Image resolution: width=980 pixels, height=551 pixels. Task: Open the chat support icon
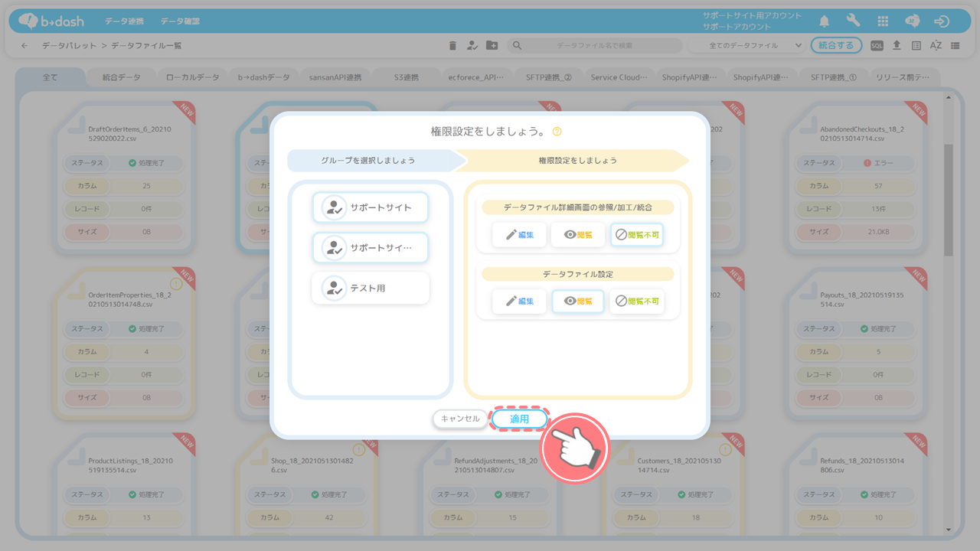[x=912, y=21]
